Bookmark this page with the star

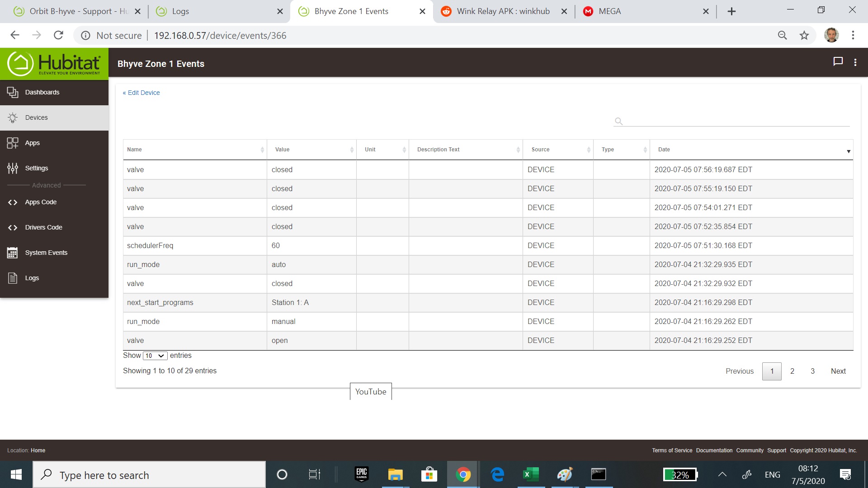point(804,35)
